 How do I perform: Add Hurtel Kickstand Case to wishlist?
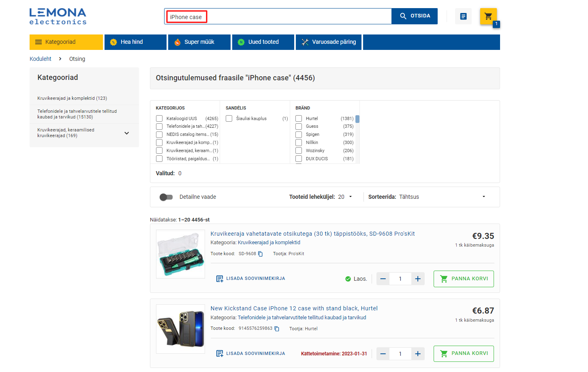pyautogui.click(x=250, y=354)
